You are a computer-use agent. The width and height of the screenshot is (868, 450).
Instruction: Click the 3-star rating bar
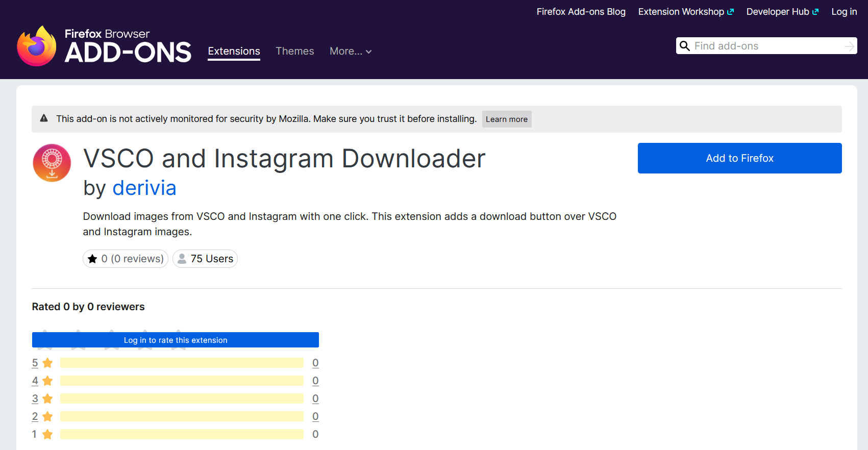[182, 398]
